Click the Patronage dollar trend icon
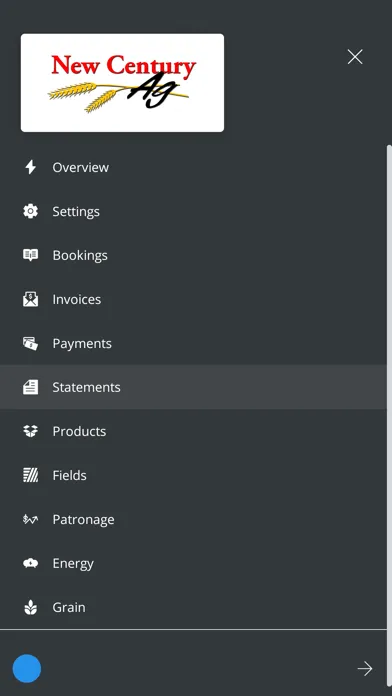This screenshot has width=392, height=696. coord(30,519)
